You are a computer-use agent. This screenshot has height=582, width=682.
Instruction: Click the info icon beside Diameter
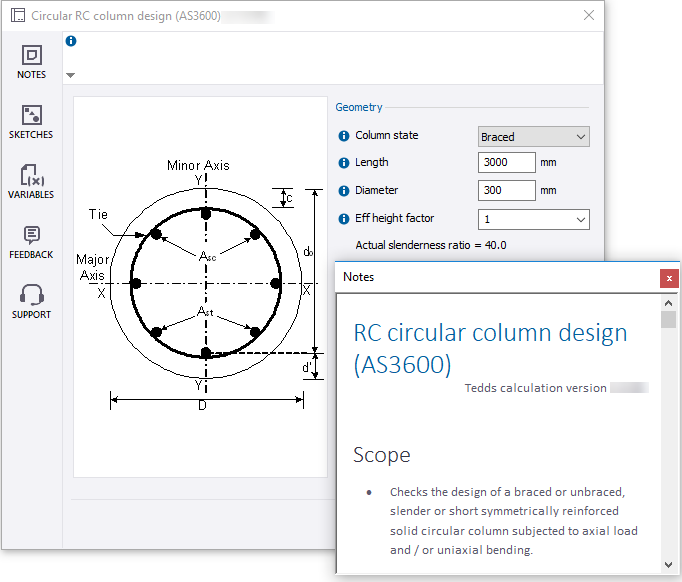[x=344, y=191]
